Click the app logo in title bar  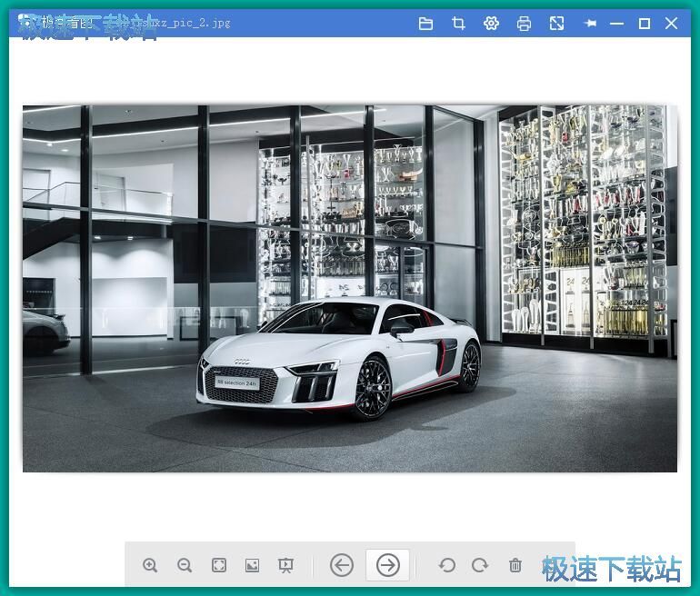pyautogui.click(x=26, y=23)
